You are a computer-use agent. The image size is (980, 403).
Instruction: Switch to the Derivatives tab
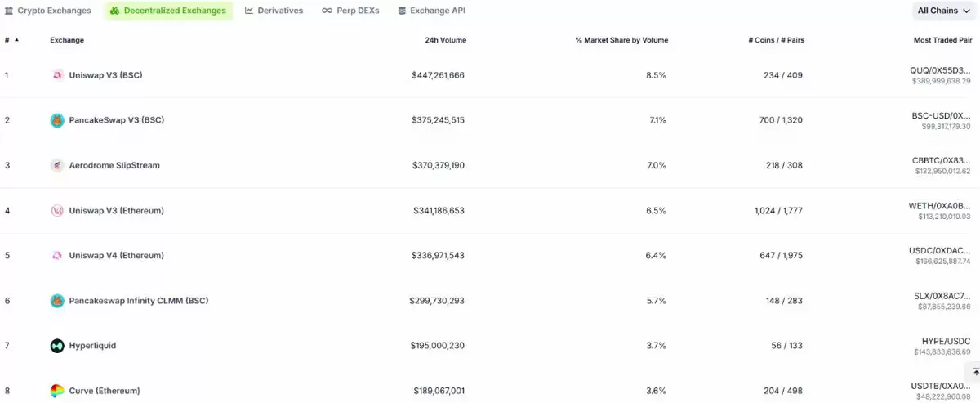(274, 11)
